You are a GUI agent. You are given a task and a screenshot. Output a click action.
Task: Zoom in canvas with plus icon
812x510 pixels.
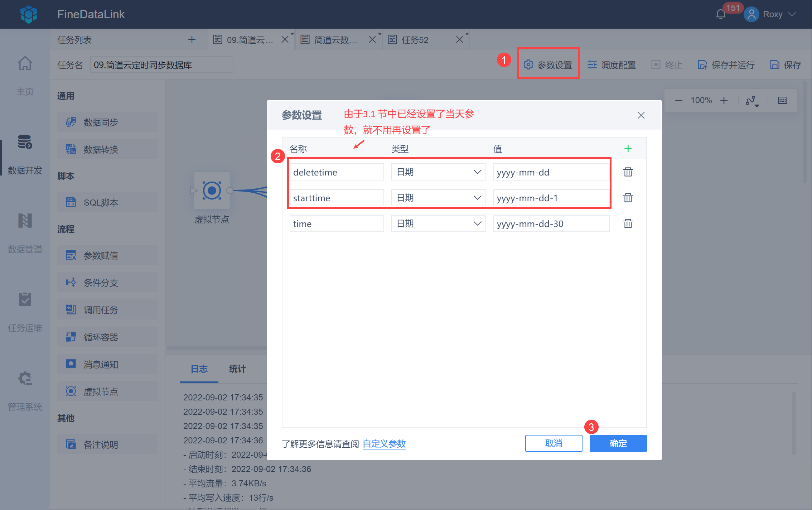724,100
